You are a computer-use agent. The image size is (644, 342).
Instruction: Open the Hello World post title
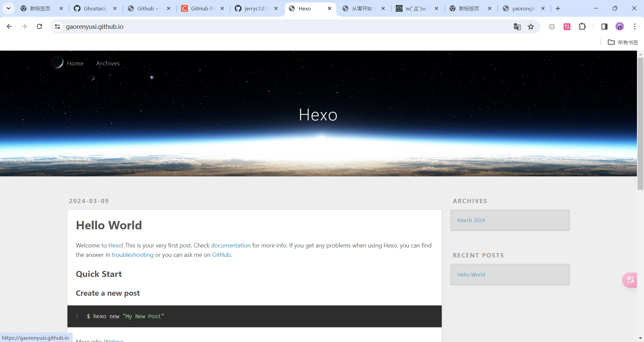tap(109, 225)
